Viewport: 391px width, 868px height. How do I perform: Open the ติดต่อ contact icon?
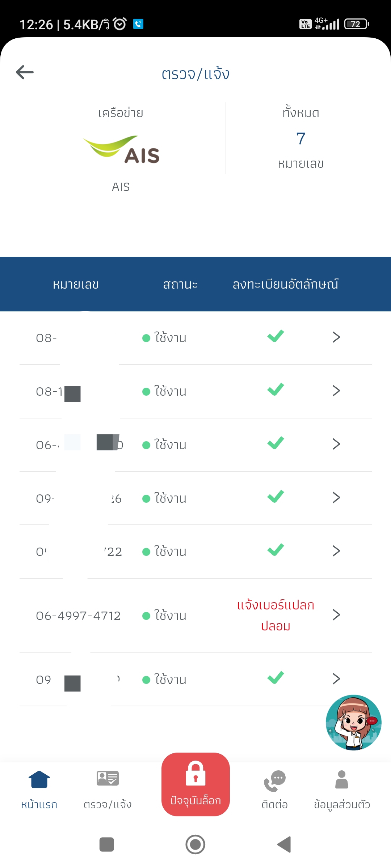point(275,790)
